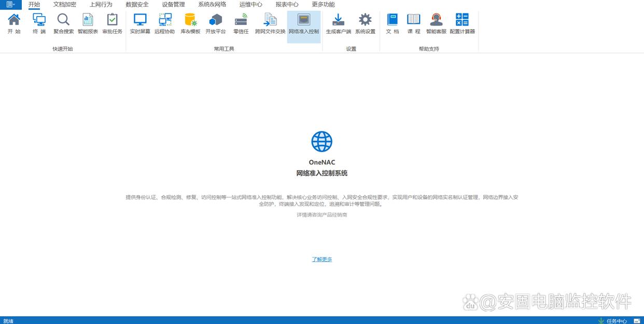Viewport: 644px width, 324px height.
Task: Switch to the 开始 ribbon tab
Action: click(x=34, y=5)
